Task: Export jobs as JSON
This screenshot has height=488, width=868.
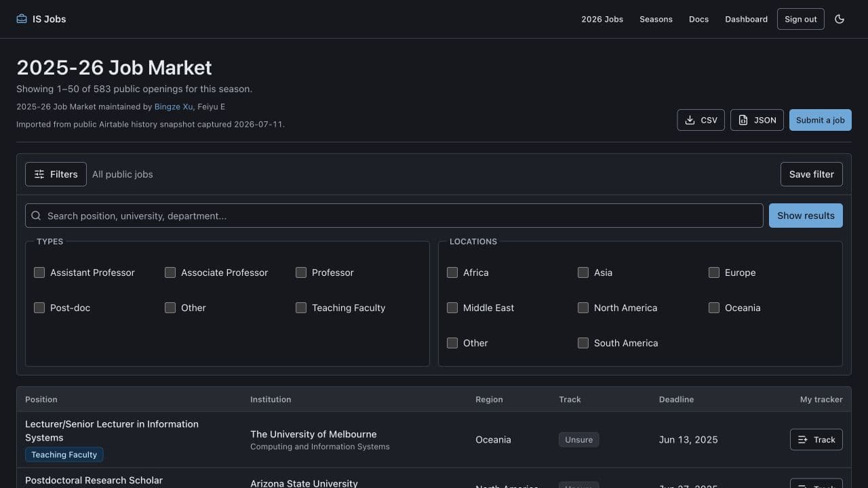Action: pyautogui.click(x=757, y=120)
